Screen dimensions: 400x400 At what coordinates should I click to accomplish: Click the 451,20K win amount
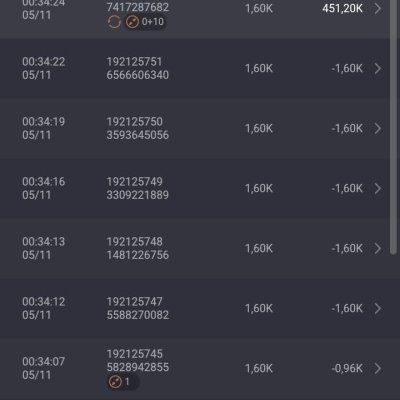pyautogui.click(x=342, y=8)
